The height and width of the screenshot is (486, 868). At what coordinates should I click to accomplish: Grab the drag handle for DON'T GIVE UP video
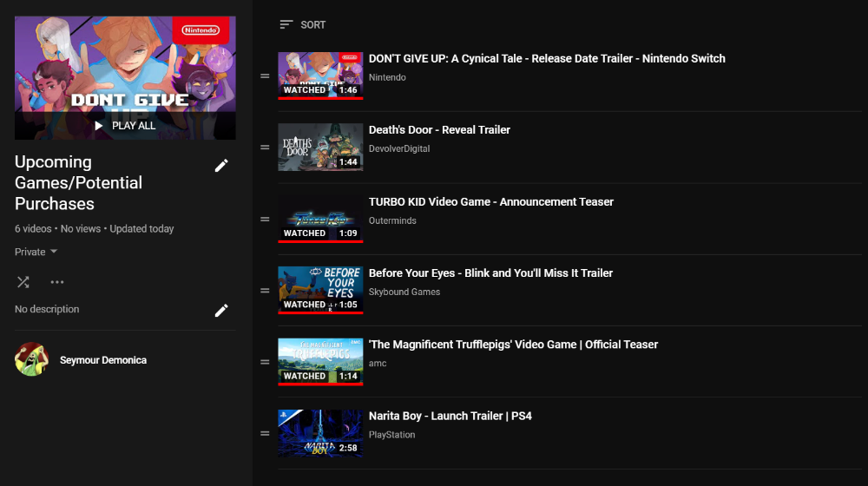click(x=265, y=76)
